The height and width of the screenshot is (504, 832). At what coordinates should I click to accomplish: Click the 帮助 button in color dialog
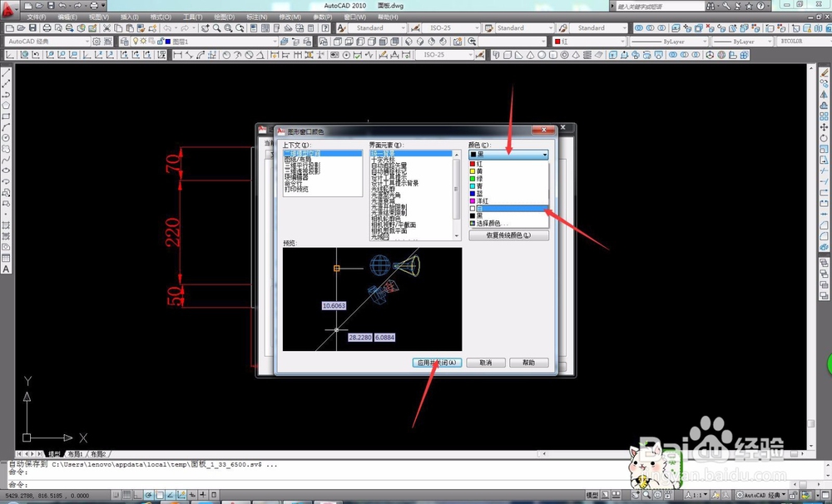[528, 363]
